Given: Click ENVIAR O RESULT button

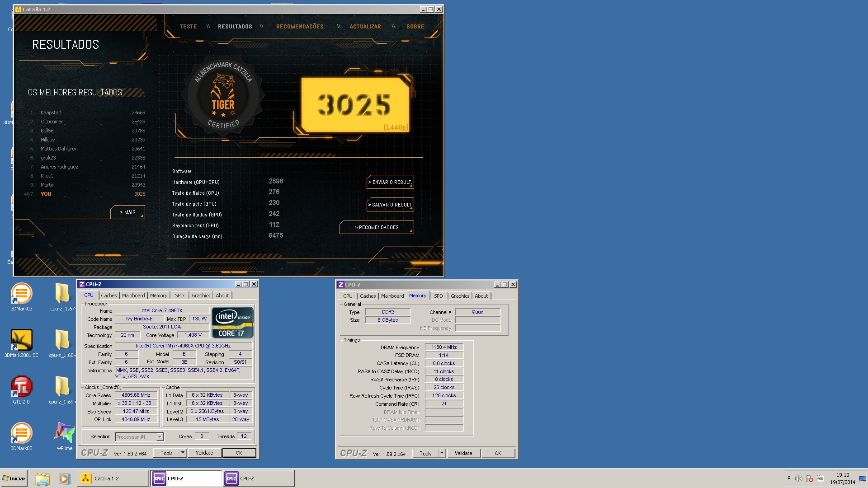Looking at the screenshot, I should [390, 182].
